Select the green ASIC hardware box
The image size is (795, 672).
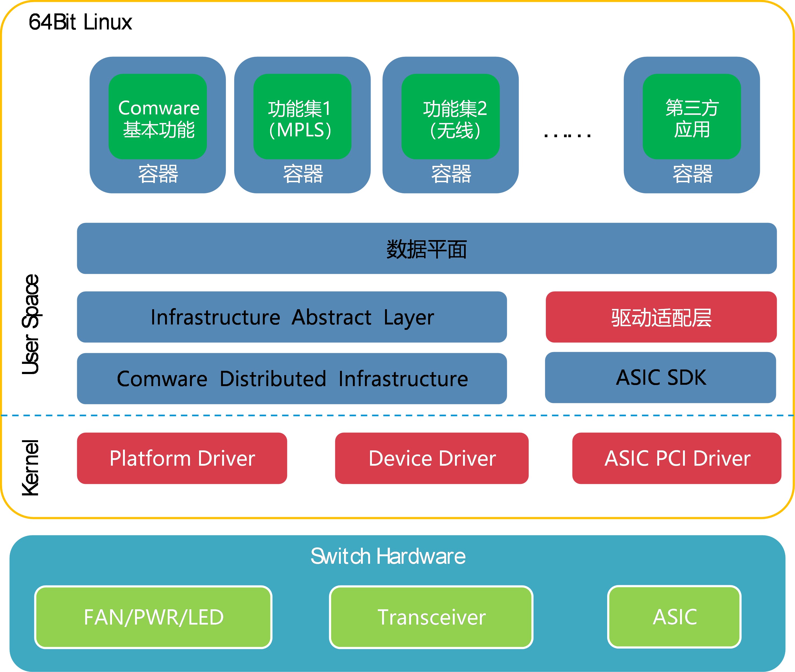(x=674, y=617)
